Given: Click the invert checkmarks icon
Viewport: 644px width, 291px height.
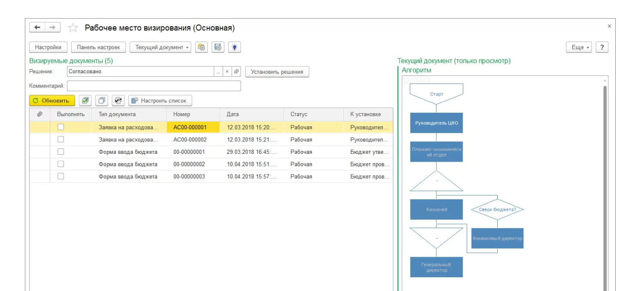Looking at the screenshot, I should click(x=118, y=101).
